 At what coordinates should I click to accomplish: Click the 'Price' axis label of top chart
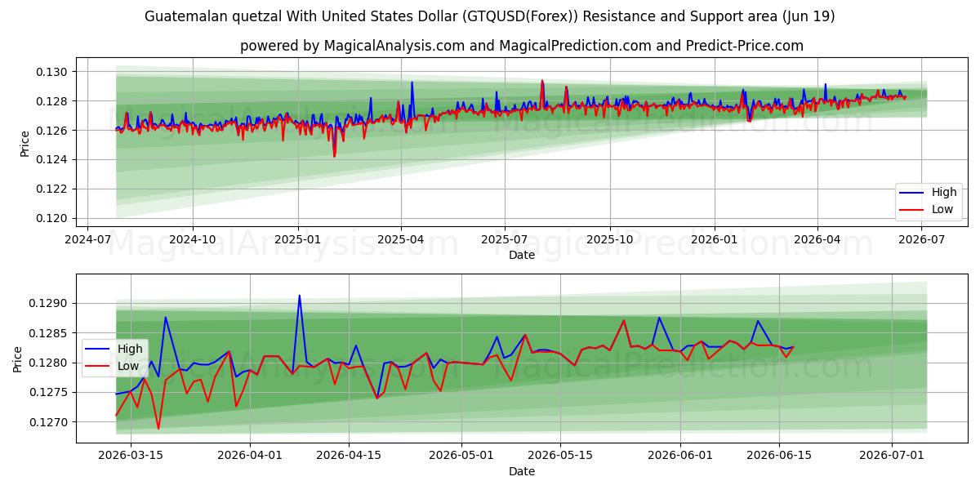(24, 143)
